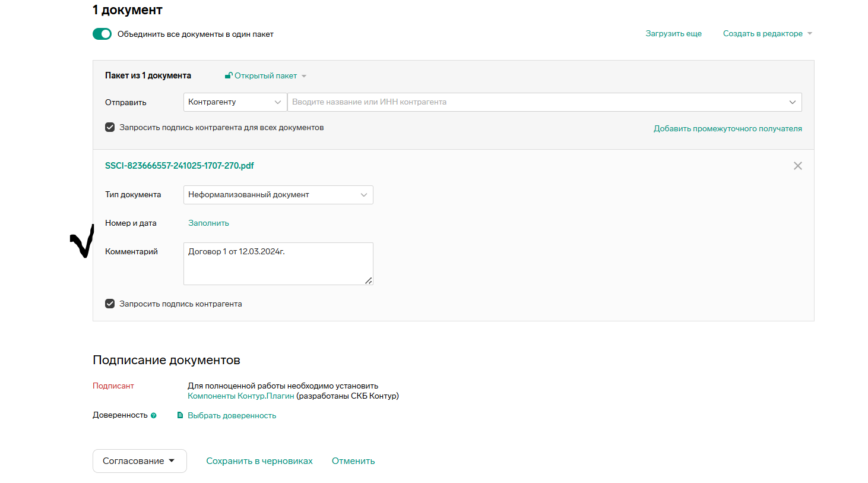868x483 pixels.
Task: Uncheck request signature for all documents checkbox
Action: 110,127
